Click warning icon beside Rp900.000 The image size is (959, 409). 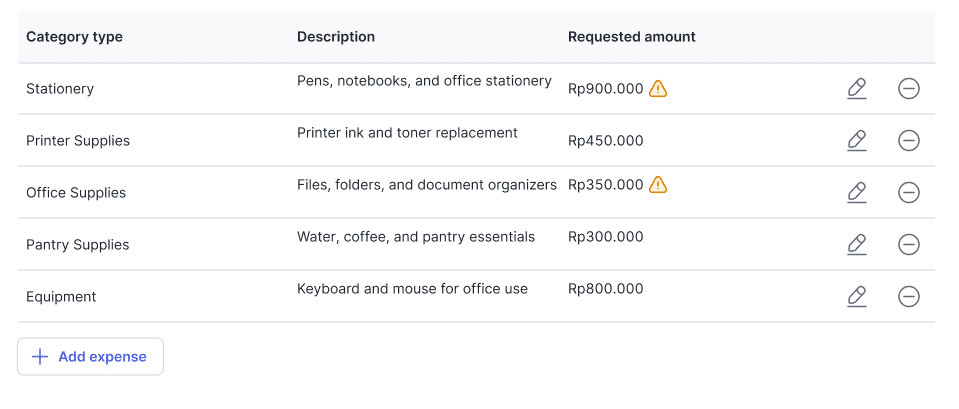[657, 89]
